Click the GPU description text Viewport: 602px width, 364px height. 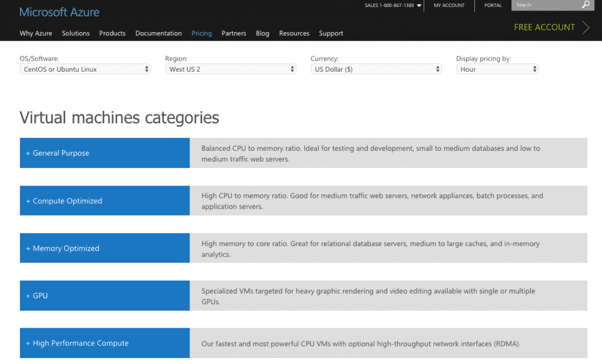[x=368, y=296]
